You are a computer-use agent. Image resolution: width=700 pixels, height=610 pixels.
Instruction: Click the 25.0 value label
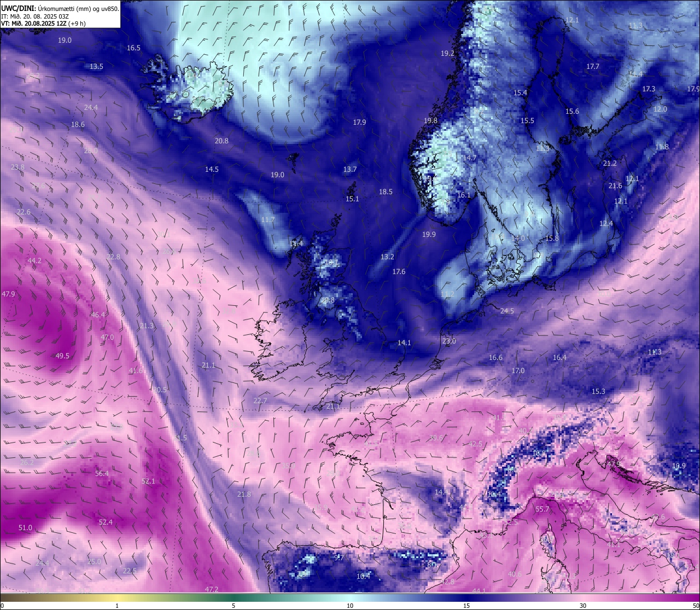(x=94, y=562)
